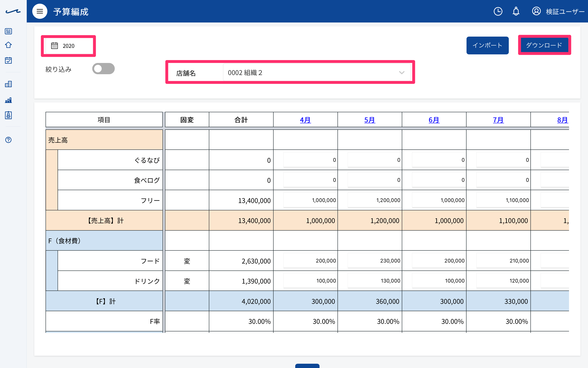Edit フード 4月 field 200,000
The image size is (588, 368).
[x=310, y=261]
